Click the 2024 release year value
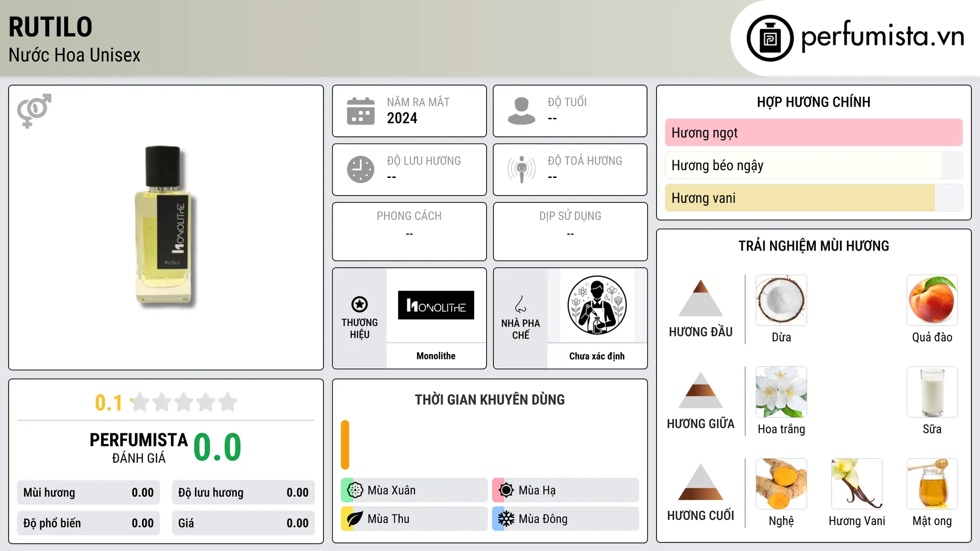The image size is (980, 551). 402,118
